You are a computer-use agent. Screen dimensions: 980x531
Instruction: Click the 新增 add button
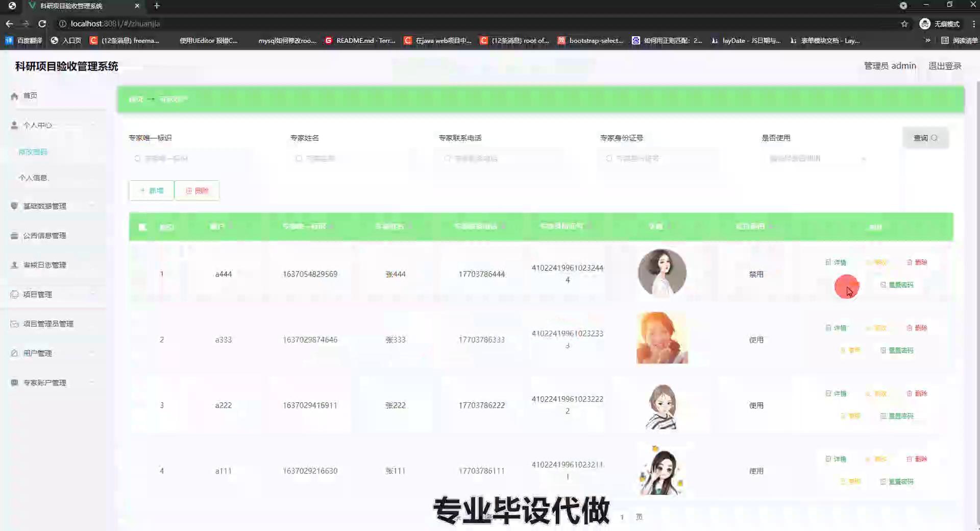coord(152,190)
